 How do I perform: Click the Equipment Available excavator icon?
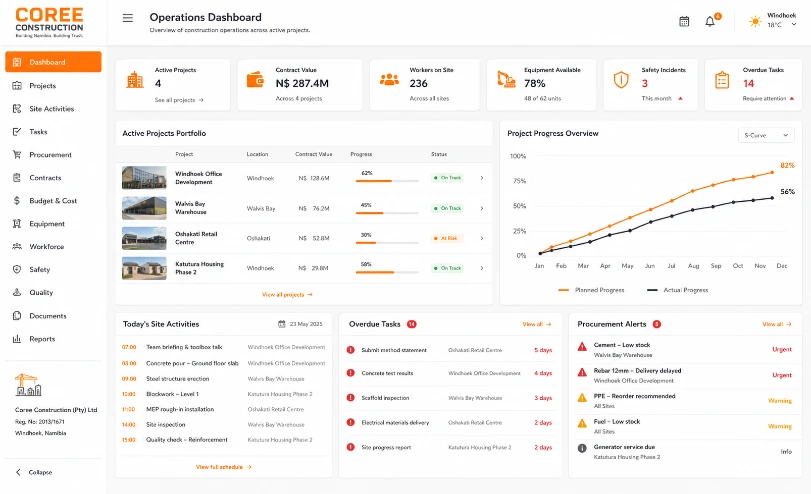pyautogui.click(x=506, y=79)
